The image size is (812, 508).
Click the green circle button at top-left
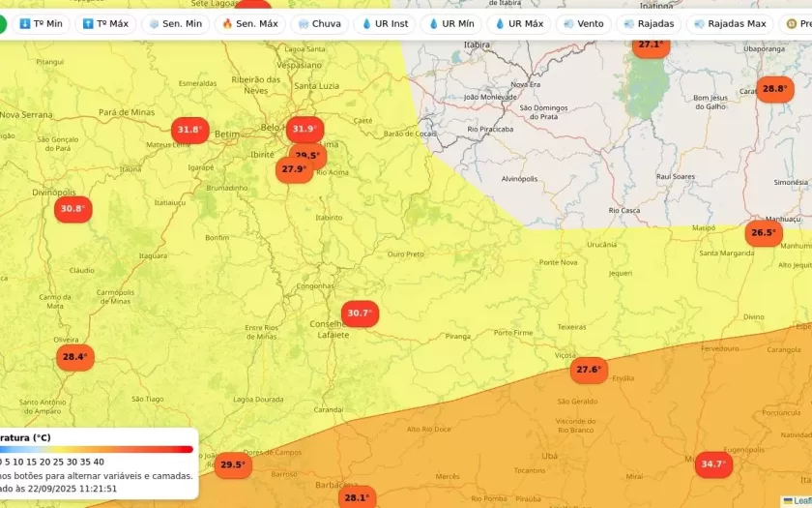pyautogui.click(x=2, y=23)
